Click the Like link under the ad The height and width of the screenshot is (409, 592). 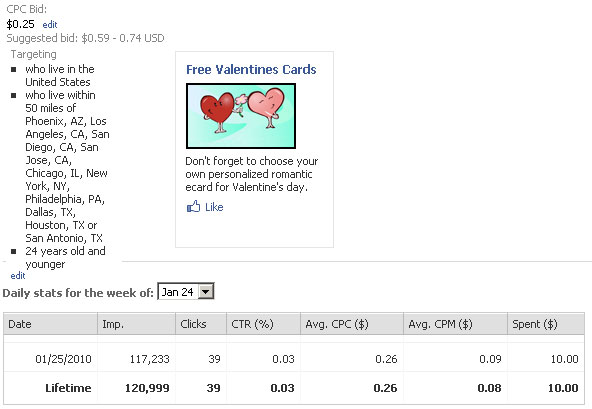point(214,207)
